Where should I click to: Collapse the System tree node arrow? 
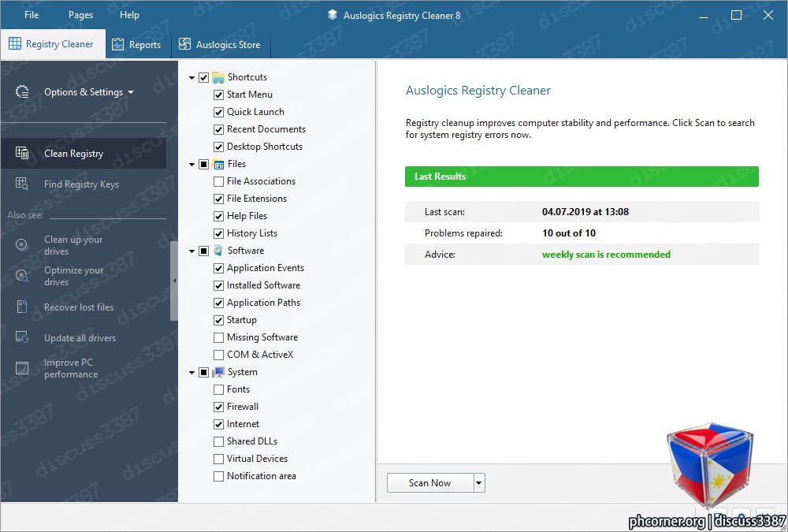192,373
